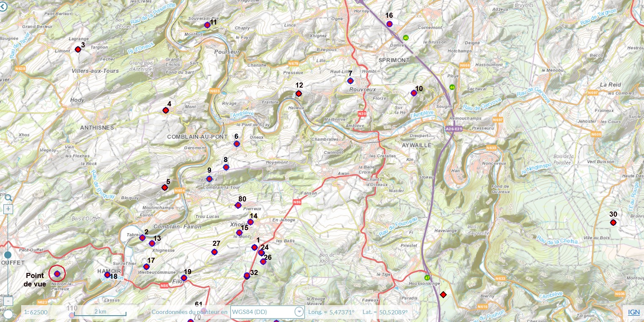Screen dimensions: 644x322
Task: Click map marker number 16
Action: tap(389, 24)
